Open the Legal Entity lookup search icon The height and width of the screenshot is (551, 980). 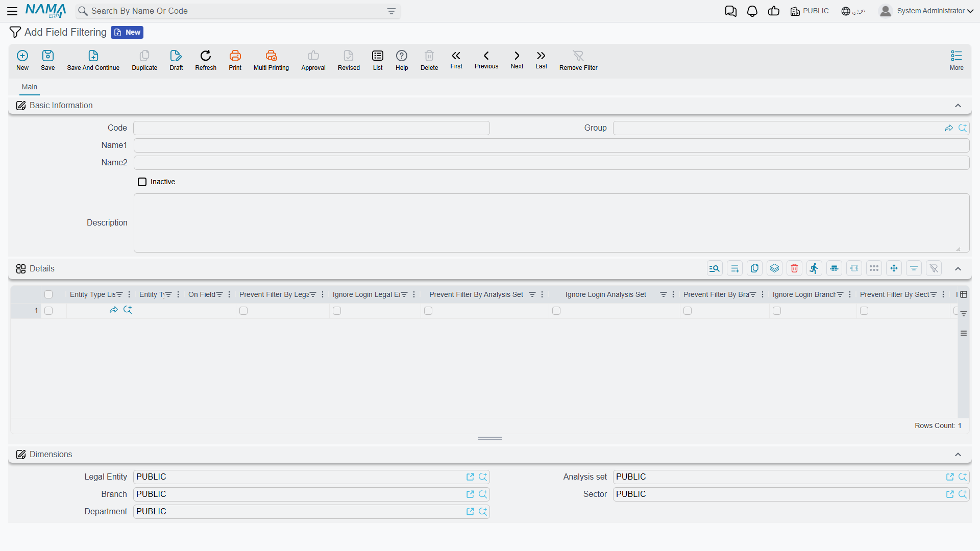482,477
